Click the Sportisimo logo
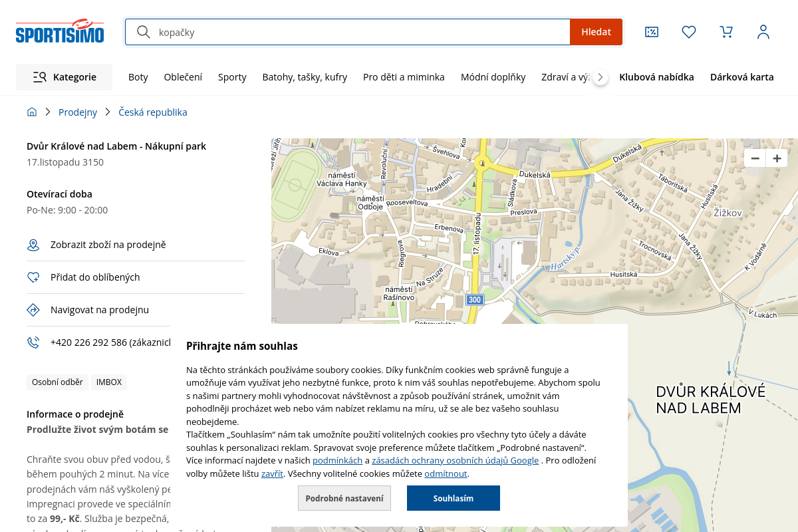Viewport: 798px width, 532px height. [x=60, y=31]
